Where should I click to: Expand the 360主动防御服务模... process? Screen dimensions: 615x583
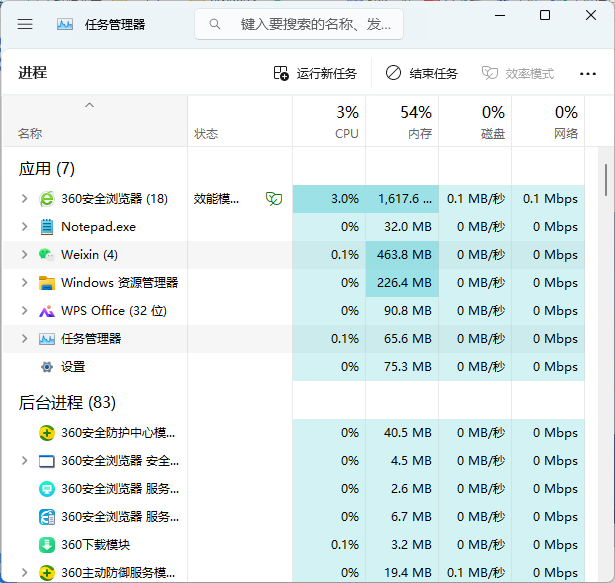[24, 573]
